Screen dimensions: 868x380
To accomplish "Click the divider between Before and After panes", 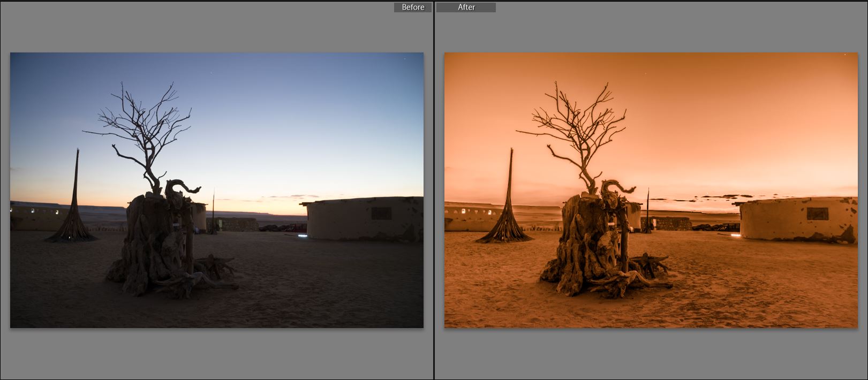I will [x=434, y=190].
